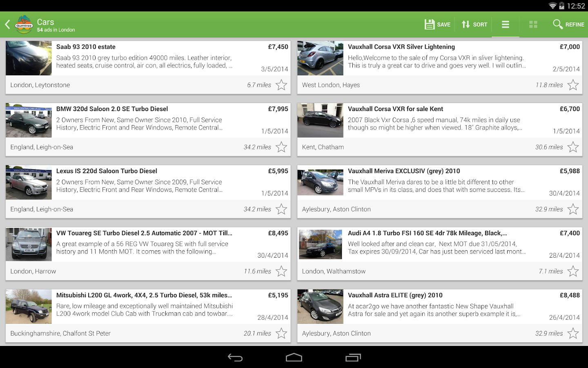Open the Vauxhall Astra ELITE photo
588x368 pixels.
[x=320, y=307]
